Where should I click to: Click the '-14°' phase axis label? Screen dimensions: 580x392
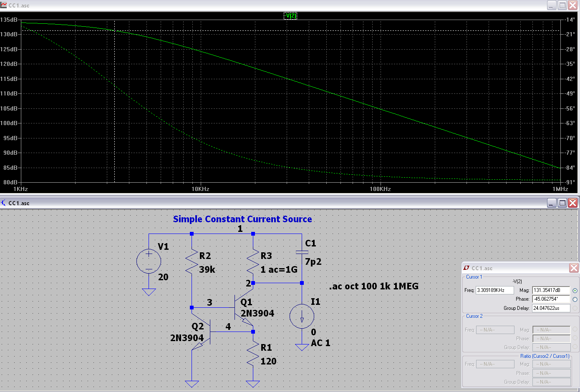pos(570,20)
